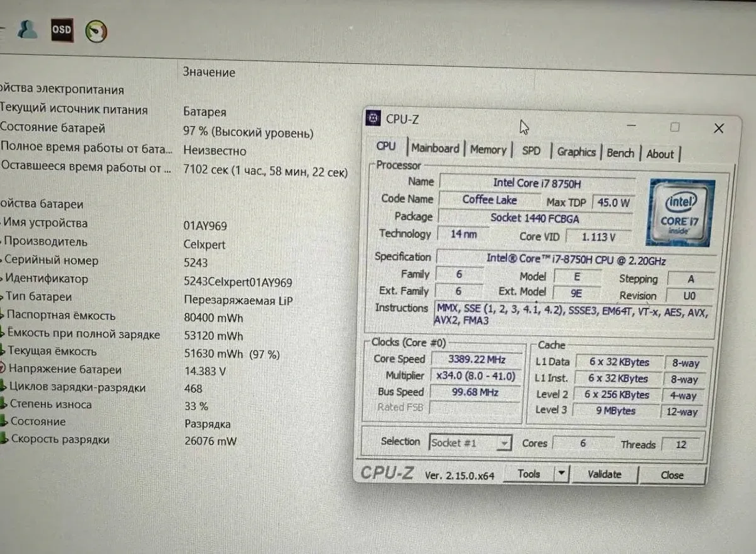Click the discharge rate row icon
The image size is (756, 554).
pyautogui.click(x=4, y=439)
